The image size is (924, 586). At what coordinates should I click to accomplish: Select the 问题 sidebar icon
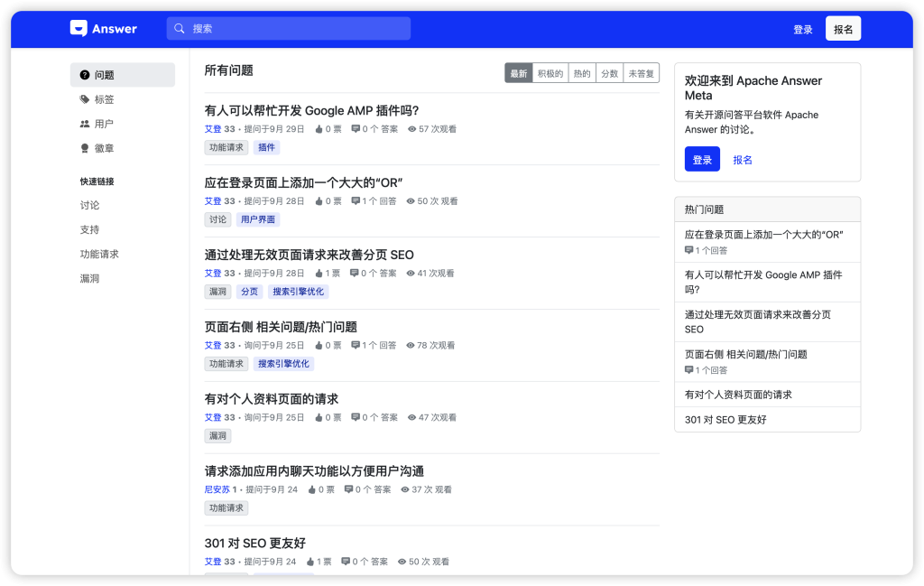pos(85,74)
